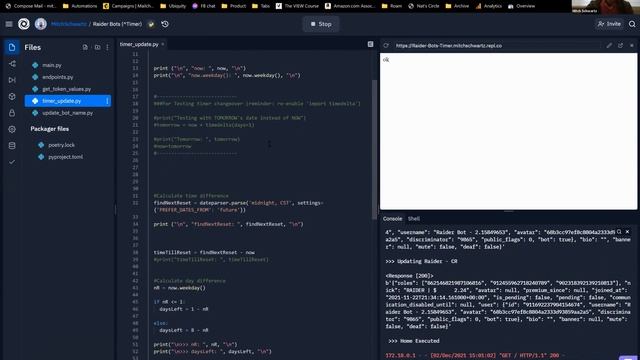The height and width of the screenshot is (360, 640).
Task: Open the hamburger sidebar menu
Action: click(x=9, y=24)
